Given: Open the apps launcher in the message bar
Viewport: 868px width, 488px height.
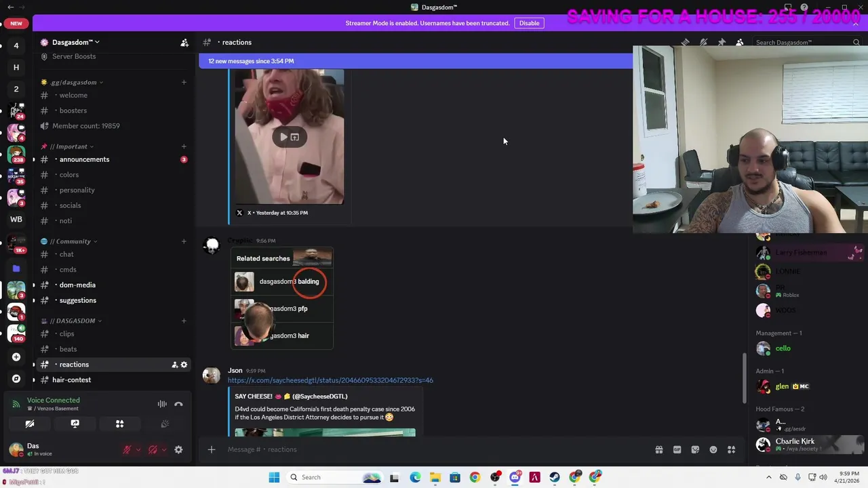Looking at the screenshot, I should [x=731, y=449].
